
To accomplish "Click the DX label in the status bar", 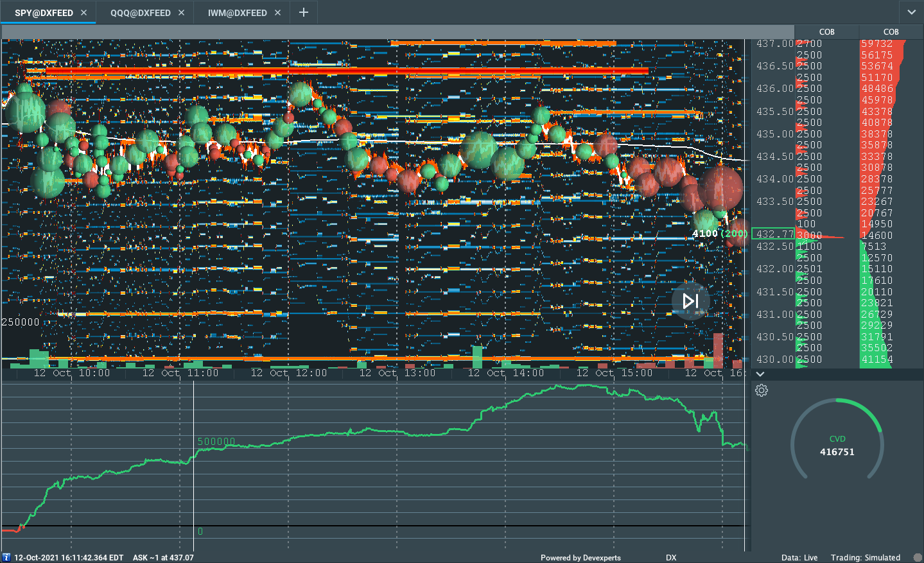I will 671,558.
